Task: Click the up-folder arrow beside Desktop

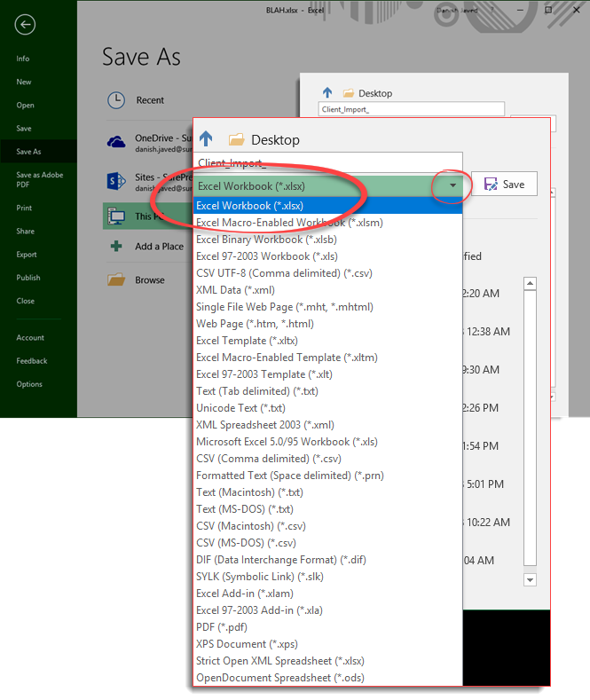Action: click(206, 138)
